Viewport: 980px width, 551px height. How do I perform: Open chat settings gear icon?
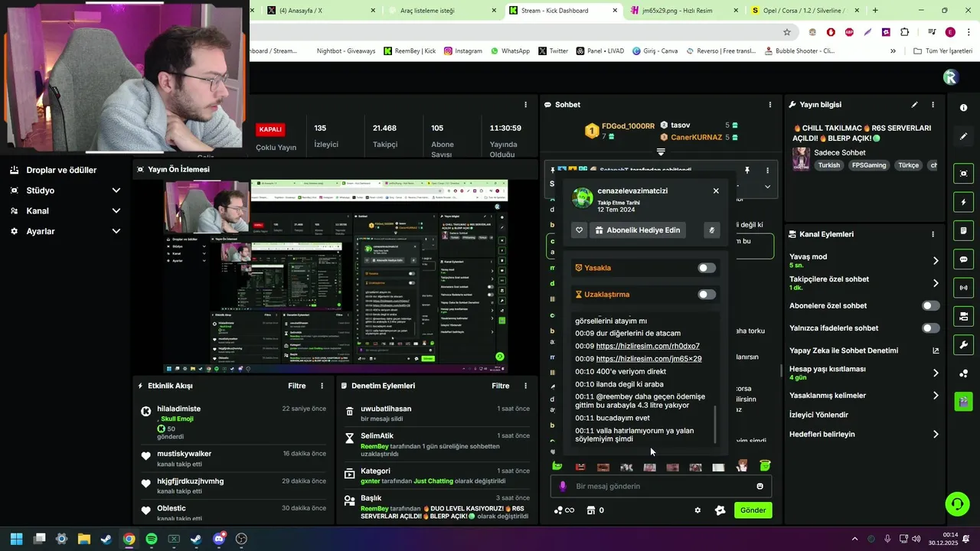pyautogui.click(x=697, y=510)
